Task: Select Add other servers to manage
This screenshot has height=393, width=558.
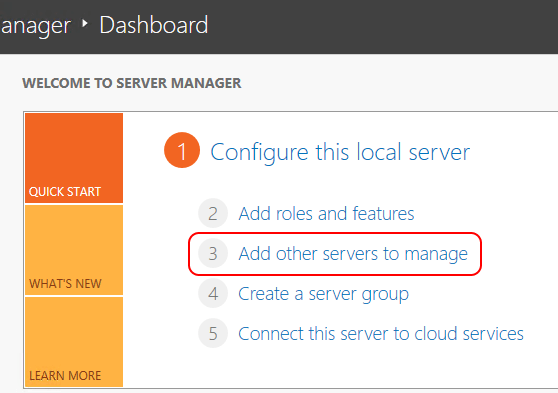Action: (x=353, y=254)
